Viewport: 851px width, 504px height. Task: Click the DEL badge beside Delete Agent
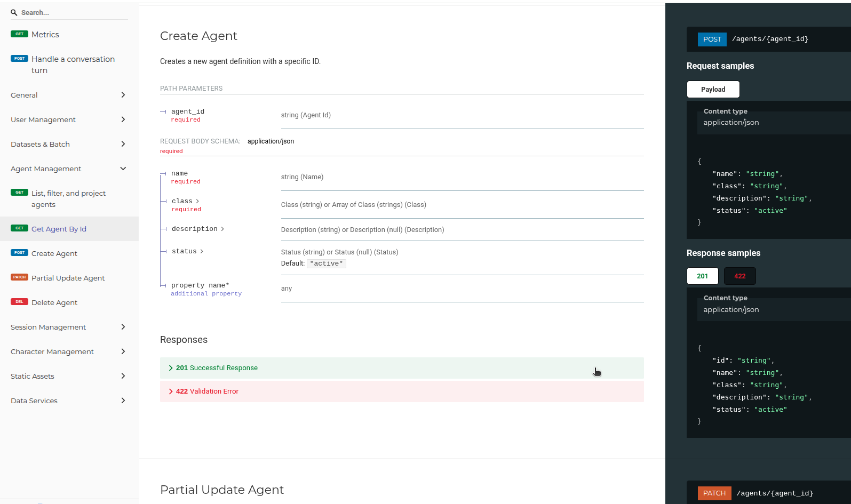point(19,302)
